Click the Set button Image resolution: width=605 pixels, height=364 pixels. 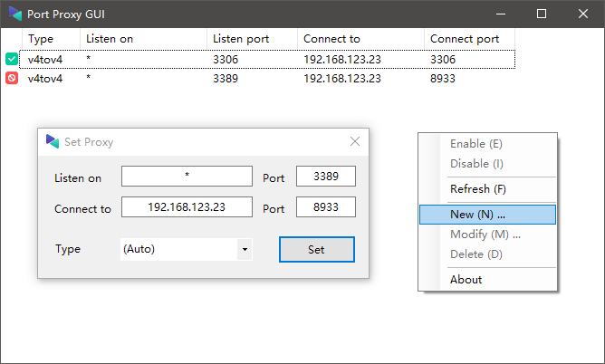[x=316, y=250]
